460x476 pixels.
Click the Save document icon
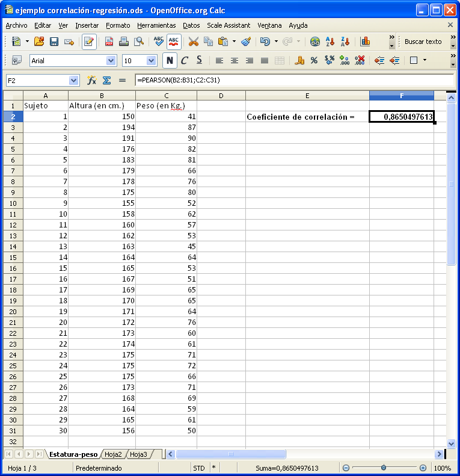54,42
